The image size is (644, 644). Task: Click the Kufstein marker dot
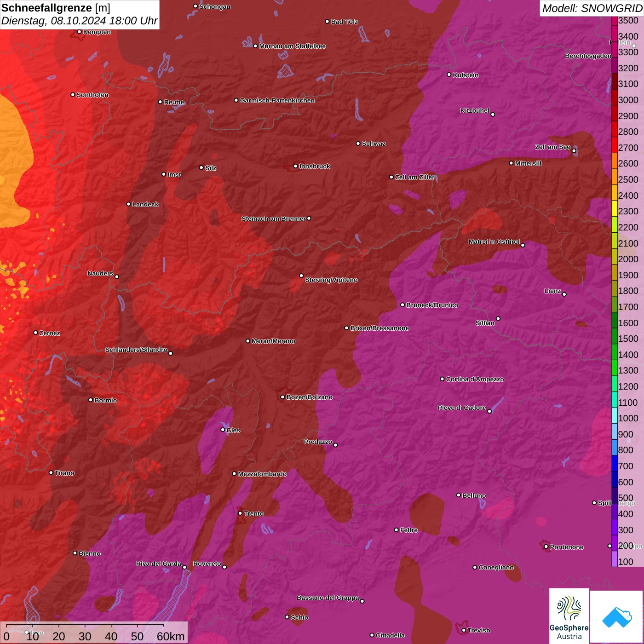pos(449,75)
